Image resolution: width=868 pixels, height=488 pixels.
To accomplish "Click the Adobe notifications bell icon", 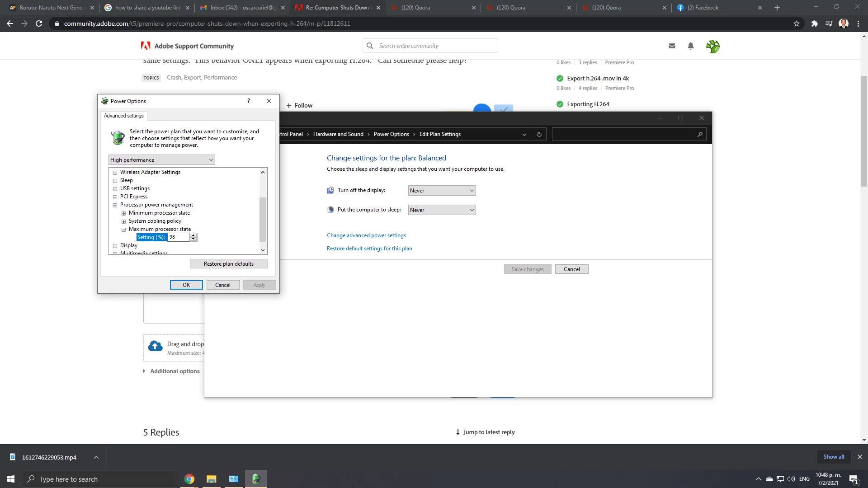I will tap(690, 46).
